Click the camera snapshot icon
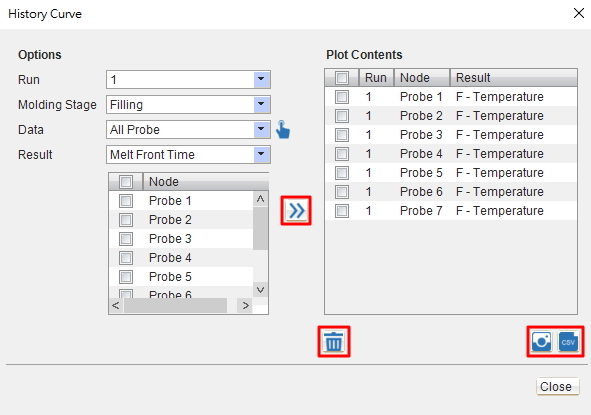The width and height of the screenshot is (591, 415). [541, 341]
